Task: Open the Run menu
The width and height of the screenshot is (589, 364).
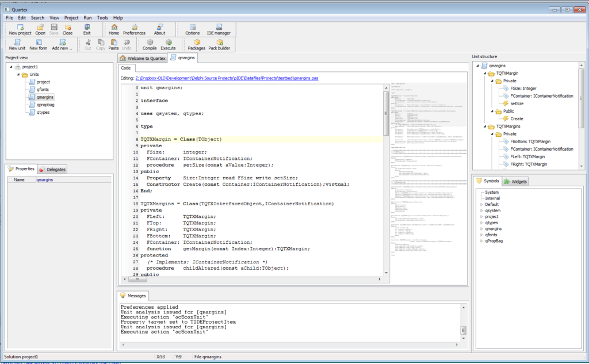Action: pyautogui.click(x=87, y=17)
